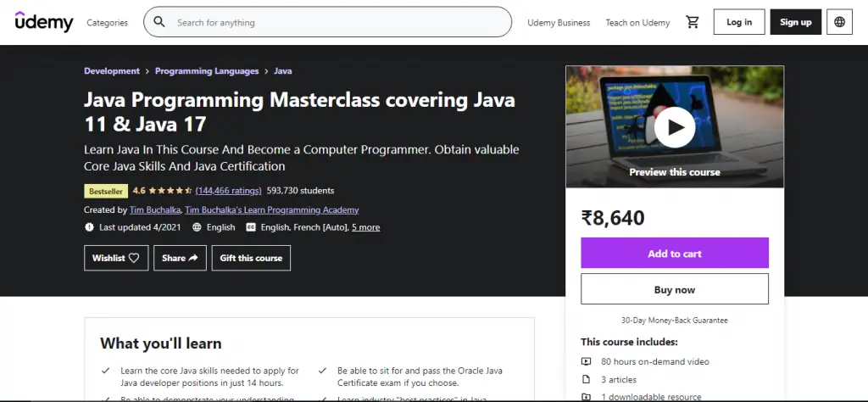This screenshot has height=402, width=868.
Task: Click the closed captions icon
Action: click(x=251, y=227)
